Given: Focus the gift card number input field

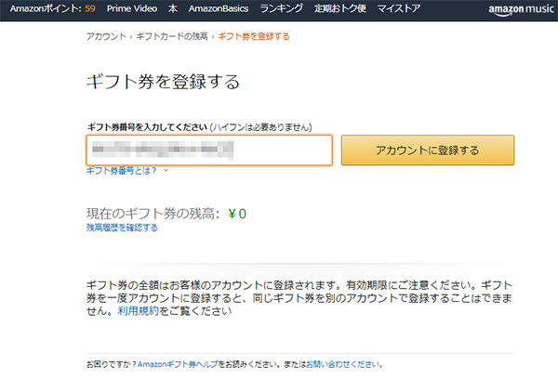Looking at the screenshot, I should point(209,150).
